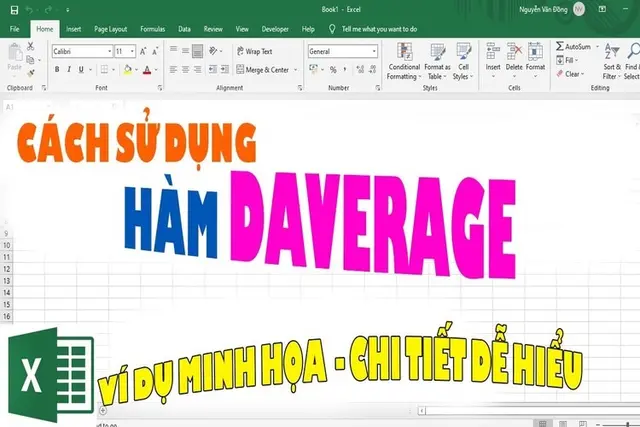Open Conditional Formatting menu
Image resolution: width=640 pixels, height=427 pixels.
[404, 61]
